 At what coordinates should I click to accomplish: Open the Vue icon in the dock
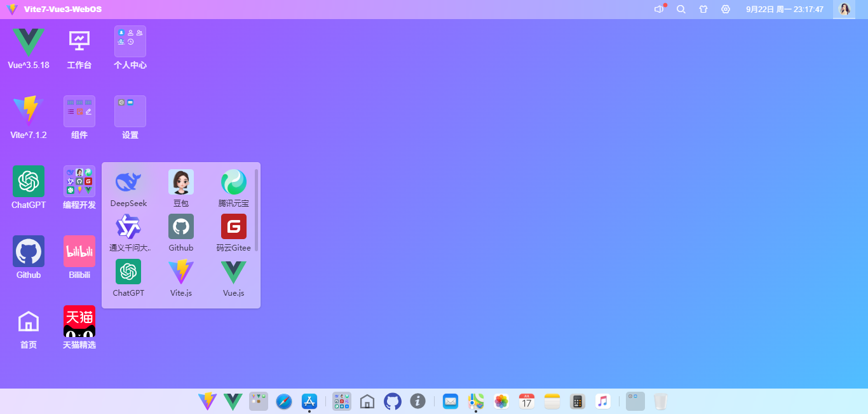click(x=233, y=401)
